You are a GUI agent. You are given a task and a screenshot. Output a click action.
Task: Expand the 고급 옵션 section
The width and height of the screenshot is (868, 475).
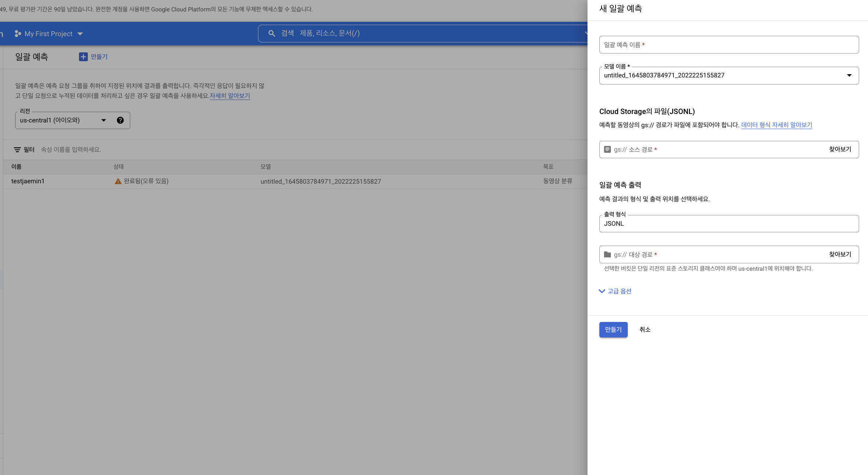[x=615, y=291]
